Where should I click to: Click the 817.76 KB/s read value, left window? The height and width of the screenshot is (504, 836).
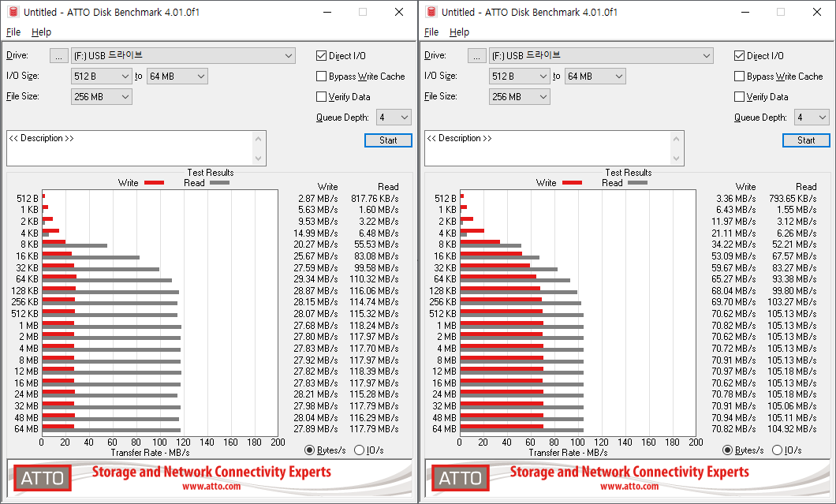(375, 199)
